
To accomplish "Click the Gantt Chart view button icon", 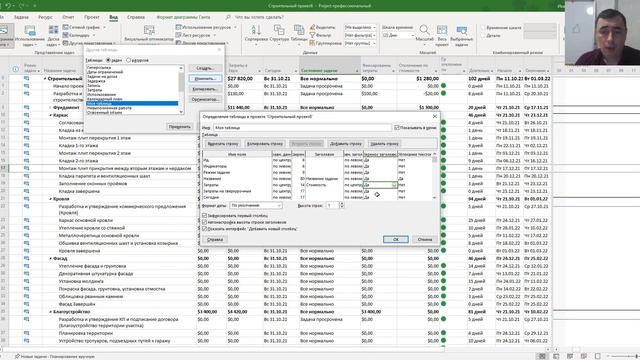I will (x=4, y=31).
